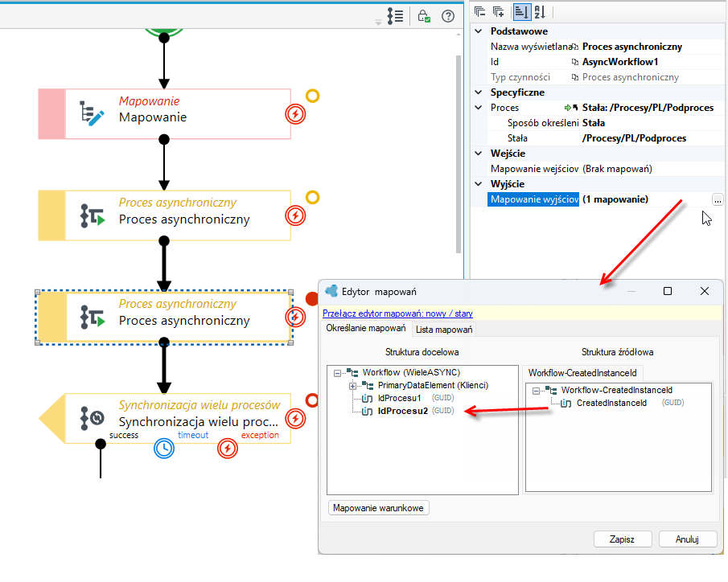Collapse the Specyficzne property group
Image resolution: width=728 pixels, height=582 pixels.
coord(479,92)
